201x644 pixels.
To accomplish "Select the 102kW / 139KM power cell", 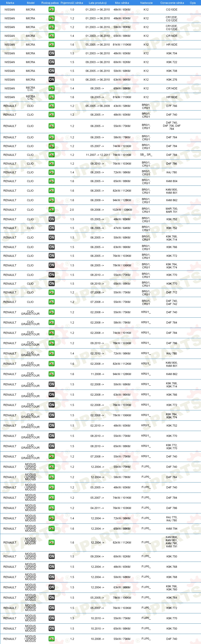I will (122, 210).
